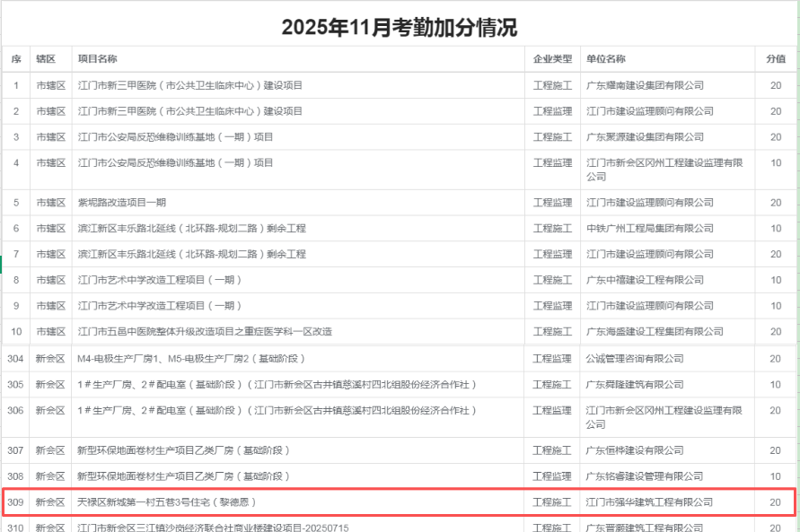The width and height of the screenshot is (800, 532).
Task: Click the 项目名称 column header
Action: point(98,59)
